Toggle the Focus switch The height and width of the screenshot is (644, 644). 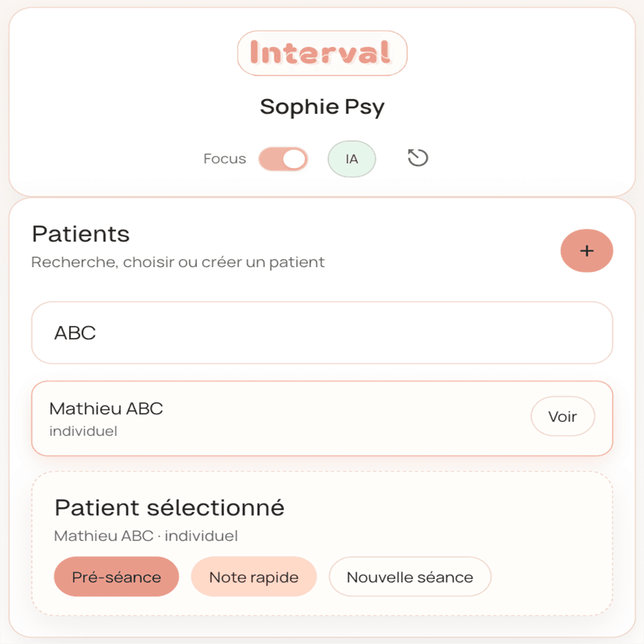coord(283,159)
